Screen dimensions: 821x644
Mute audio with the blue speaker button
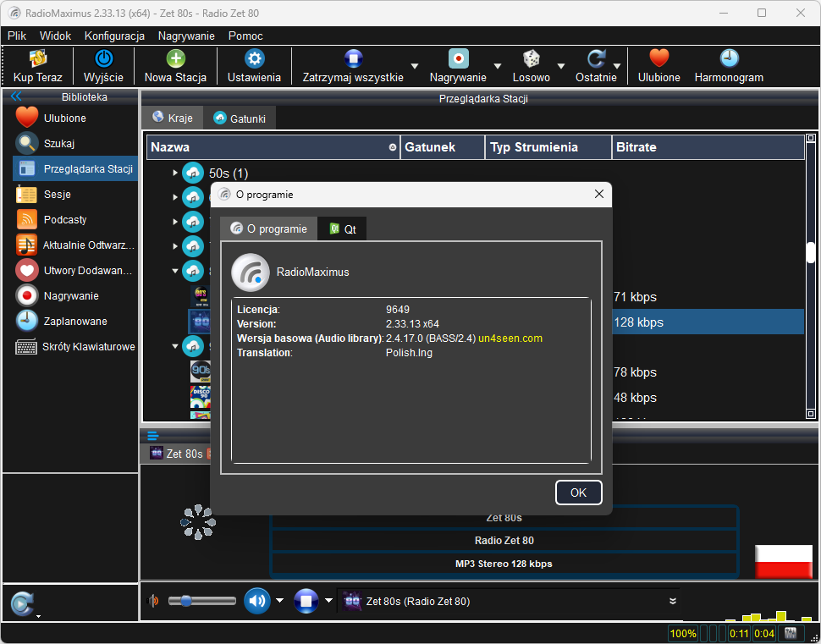[x=257, y=601]
